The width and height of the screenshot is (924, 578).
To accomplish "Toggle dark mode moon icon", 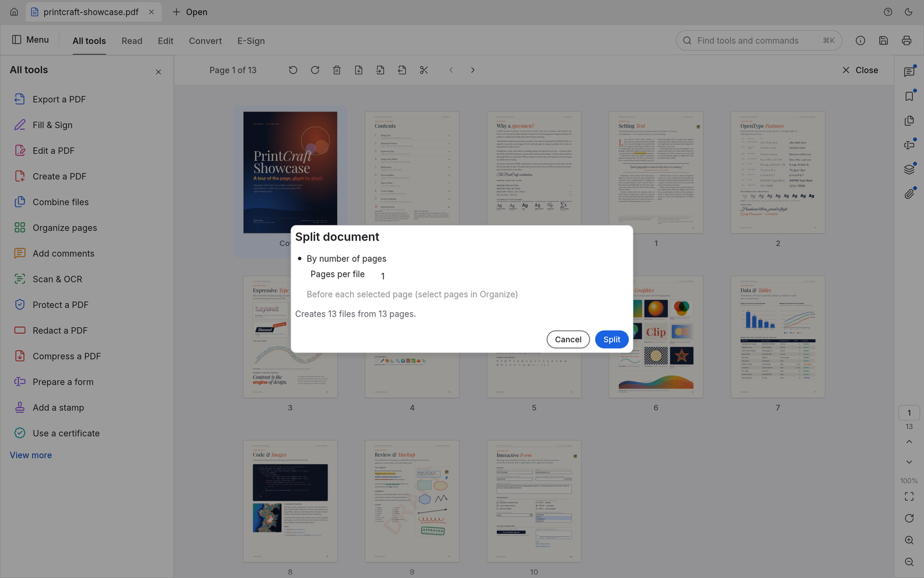I will 908,12.
